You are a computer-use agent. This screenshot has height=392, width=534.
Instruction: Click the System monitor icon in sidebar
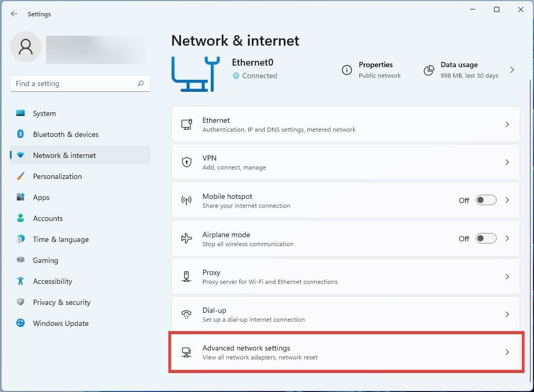[x=20, y=113]
